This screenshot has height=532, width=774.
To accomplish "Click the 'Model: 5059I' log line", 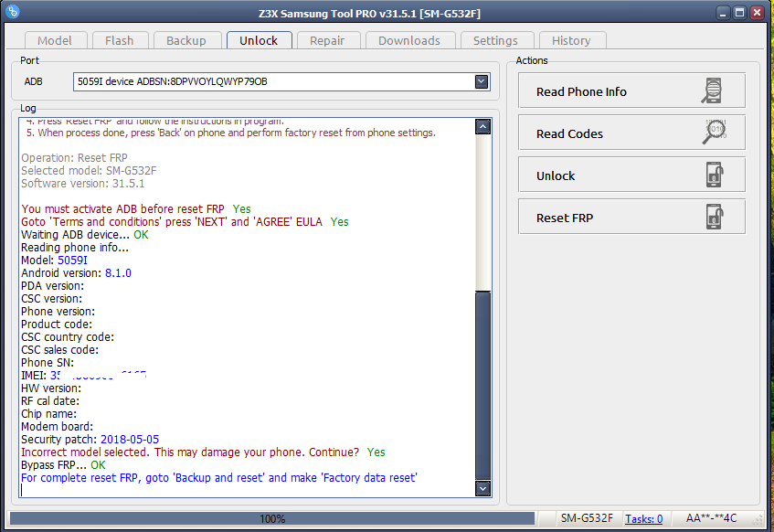I will (x=54, y=261).
